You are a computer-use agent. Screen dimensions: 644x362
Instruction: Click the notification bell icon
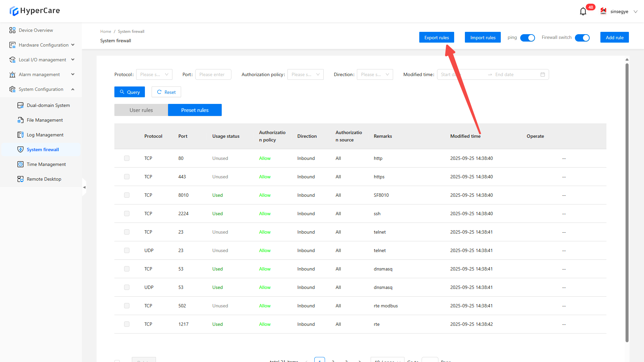(583, 11)
